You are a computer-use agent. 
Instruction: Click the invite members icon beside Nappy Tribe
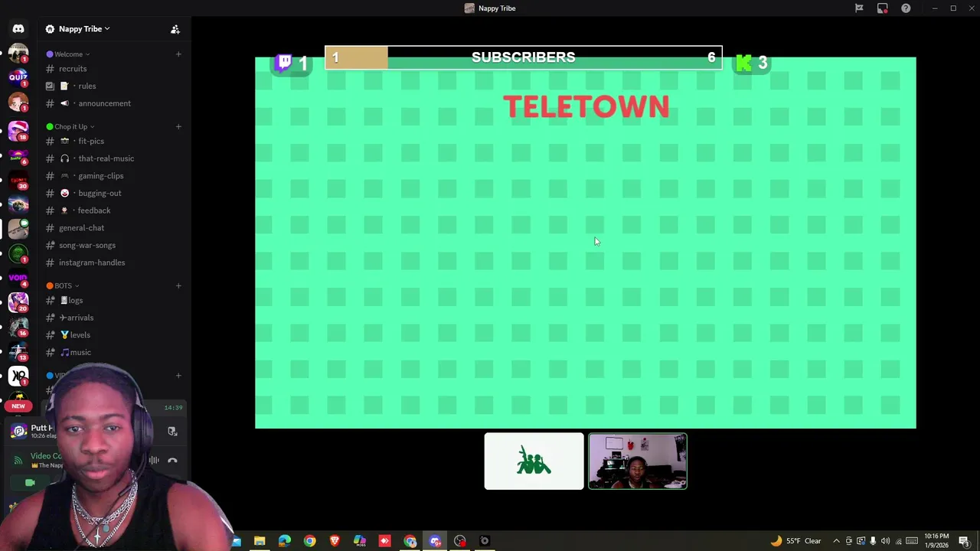tap(175, 29)
